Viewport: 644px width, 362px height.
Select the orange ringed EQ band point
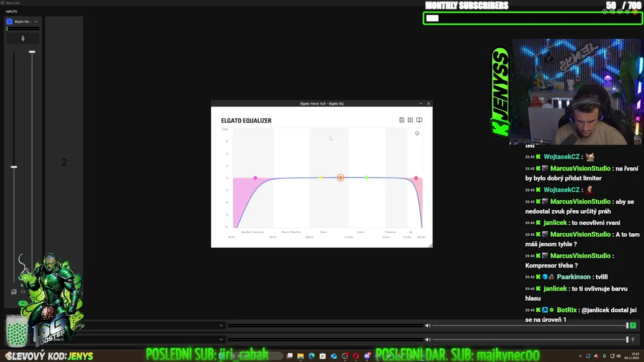click(x=341, y=178)
